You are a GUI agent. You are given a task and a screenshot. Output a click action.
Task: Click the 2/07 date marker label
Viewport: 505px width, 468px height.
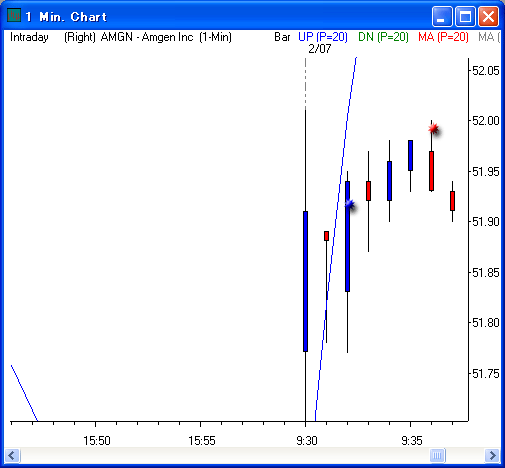[x=320, y=49]
